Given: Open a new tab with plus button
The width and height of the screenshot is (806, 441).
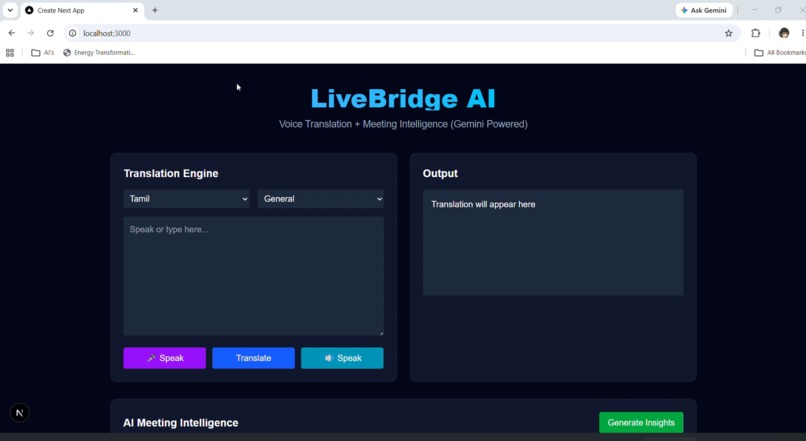Looking at the screenshot, I should [155, 10].
